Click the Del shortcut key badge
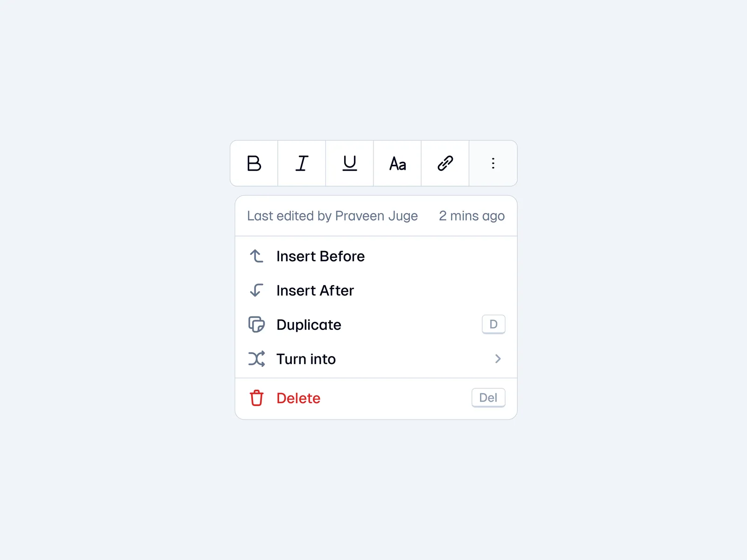 point(488,398)
